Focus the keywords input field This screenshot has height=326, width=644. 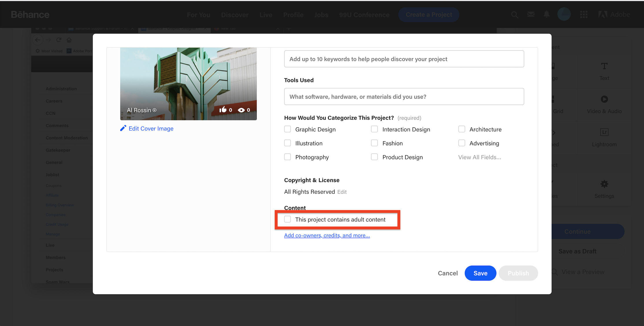point(404,59)
